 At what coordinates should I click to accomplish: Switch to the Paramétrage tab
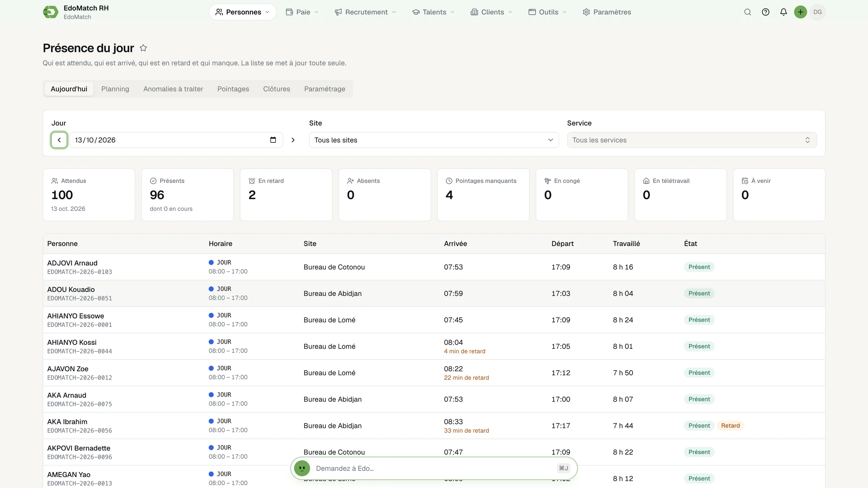(325, 89)
